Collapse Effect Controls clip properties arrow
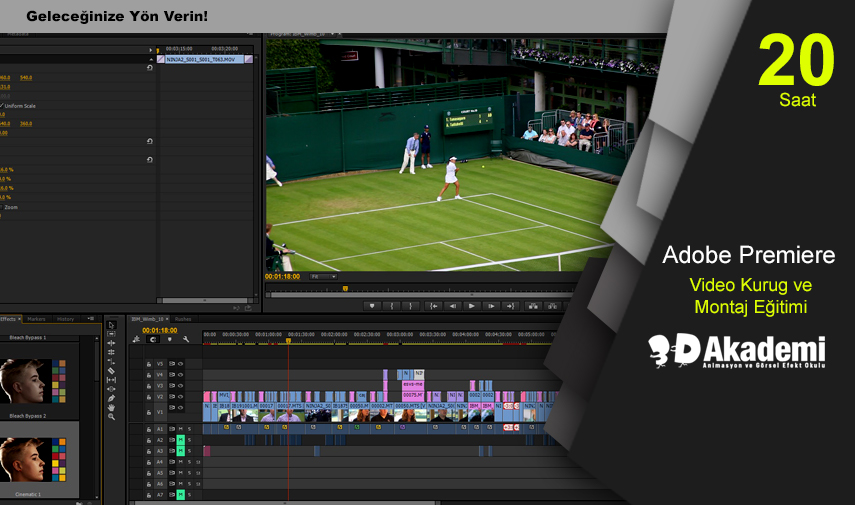This screenshot has width=855, height=505. click(151, 59)
